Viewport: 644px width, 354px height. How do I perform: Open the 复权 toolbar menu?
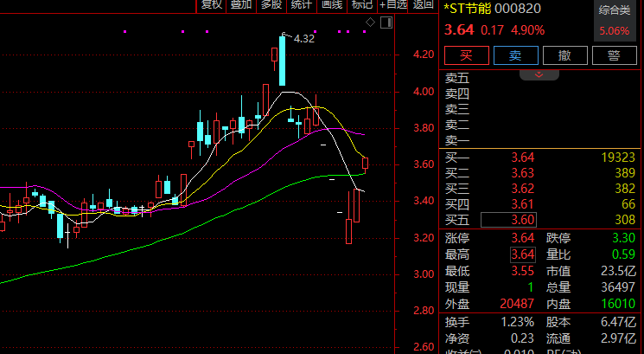pyautogui.click(x=212, y=5)
